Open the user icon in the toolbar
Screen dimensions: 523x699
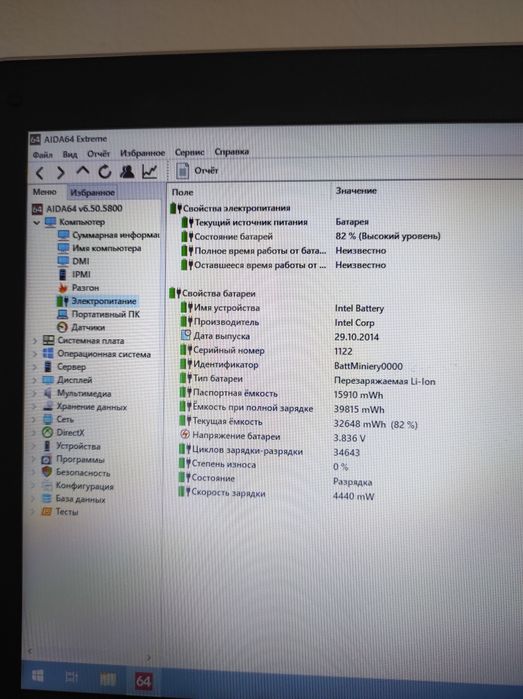127,171
